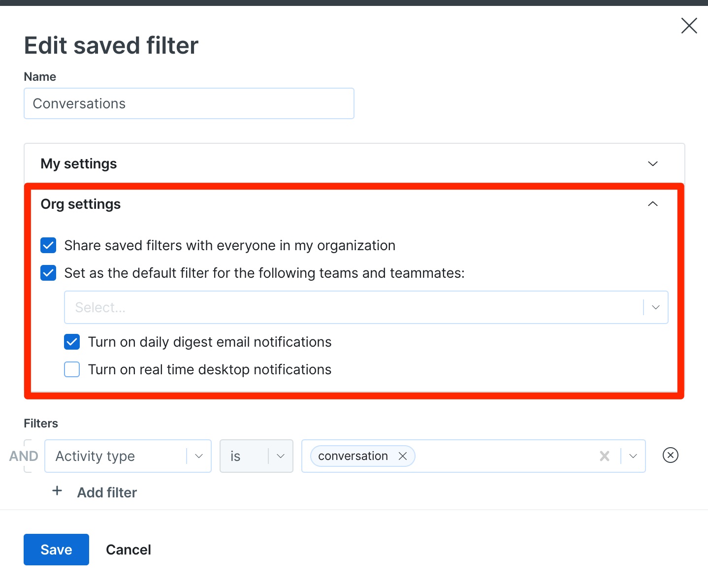Click the Name field label
Screen dimensions: 708x588
tap(40, 77)
